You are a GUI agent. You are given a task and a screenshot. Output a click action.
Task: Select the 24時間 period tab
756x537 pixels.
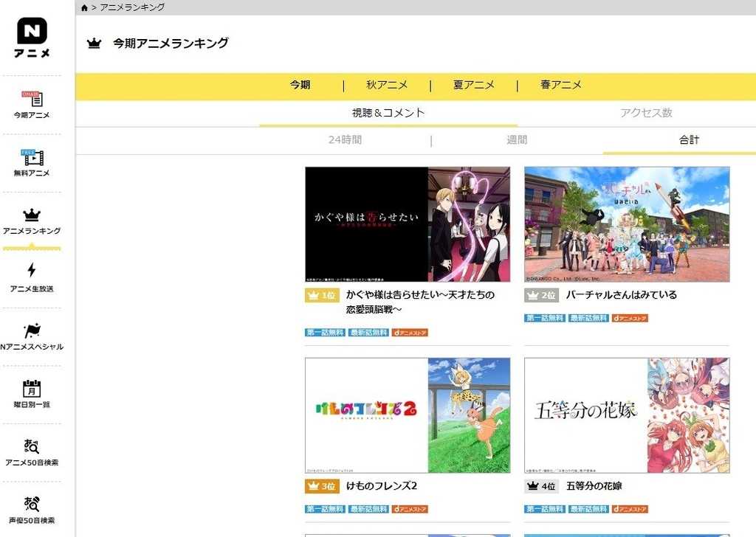click(346, 140)
